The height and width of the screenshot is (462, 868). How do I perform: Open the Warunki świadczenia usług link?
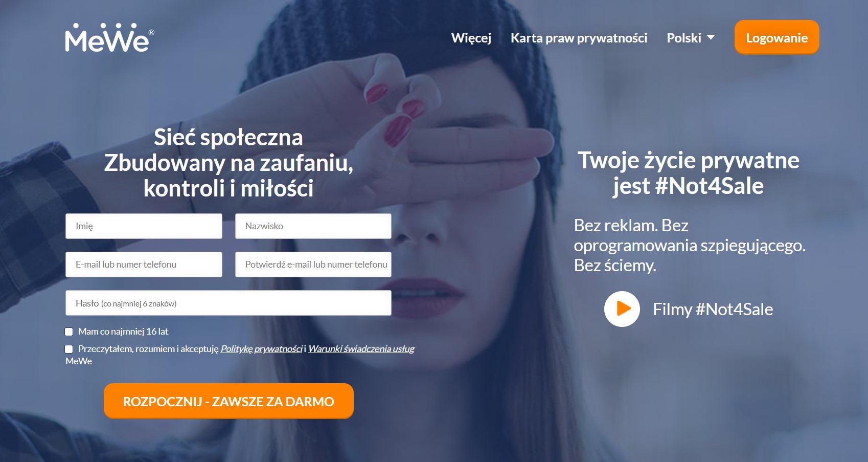(x=361, y=349)
